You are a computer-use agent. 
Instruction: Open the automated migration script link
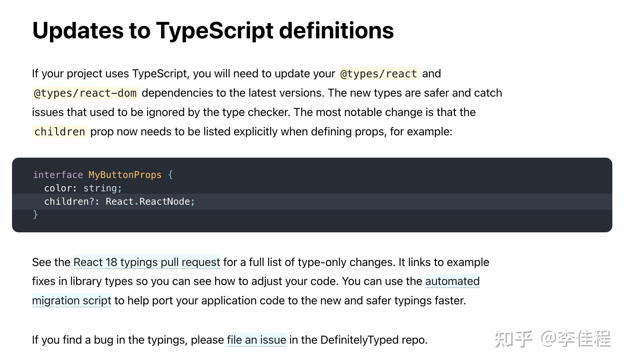(x=452, y=281)
